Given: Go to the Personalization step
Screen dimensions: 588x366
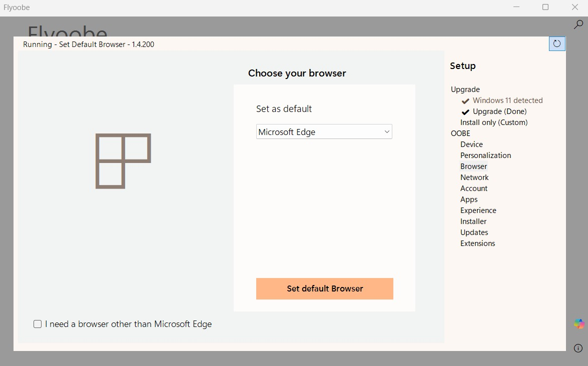Looking at the screenshot, I should coord(485,155).
